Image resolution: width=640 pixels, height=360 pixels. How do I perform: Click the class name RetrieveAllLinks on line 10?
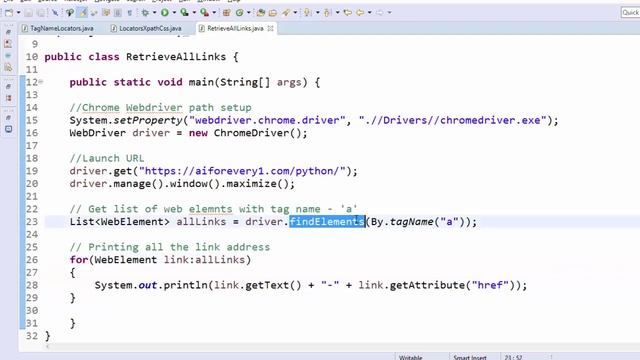176,57
